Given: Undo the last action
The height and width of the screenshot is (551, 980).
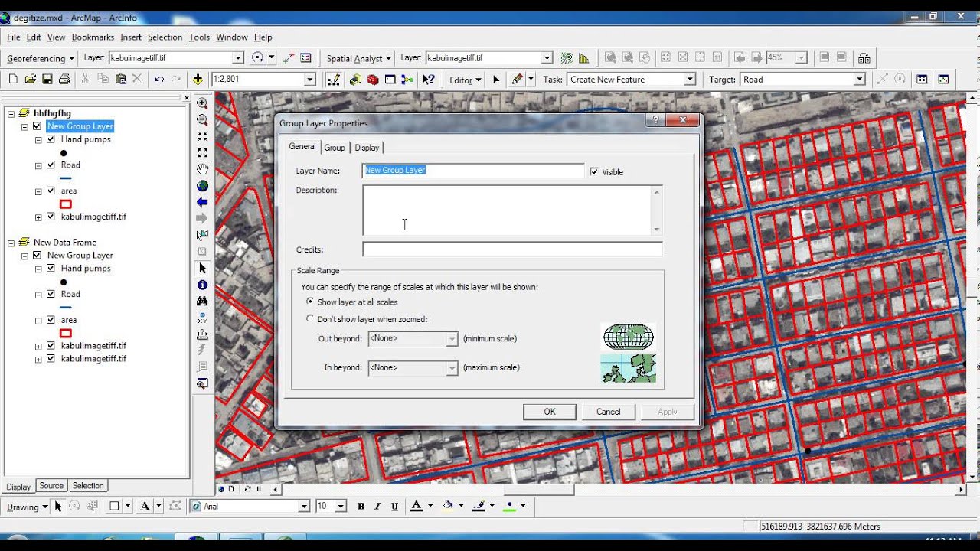Looking at the screenshot, I should (x=159, y=79).
